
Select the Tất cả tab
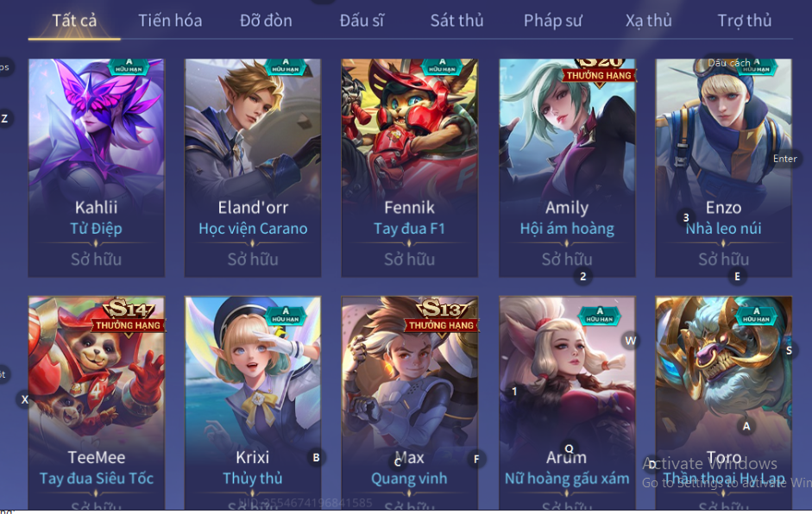(x=74, y=21)
